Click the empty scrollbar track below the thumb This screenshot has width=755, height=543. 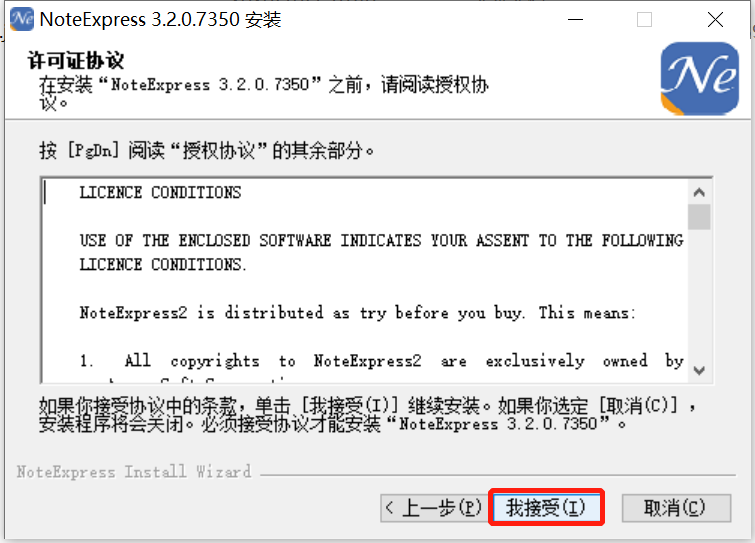click(699, 294)
